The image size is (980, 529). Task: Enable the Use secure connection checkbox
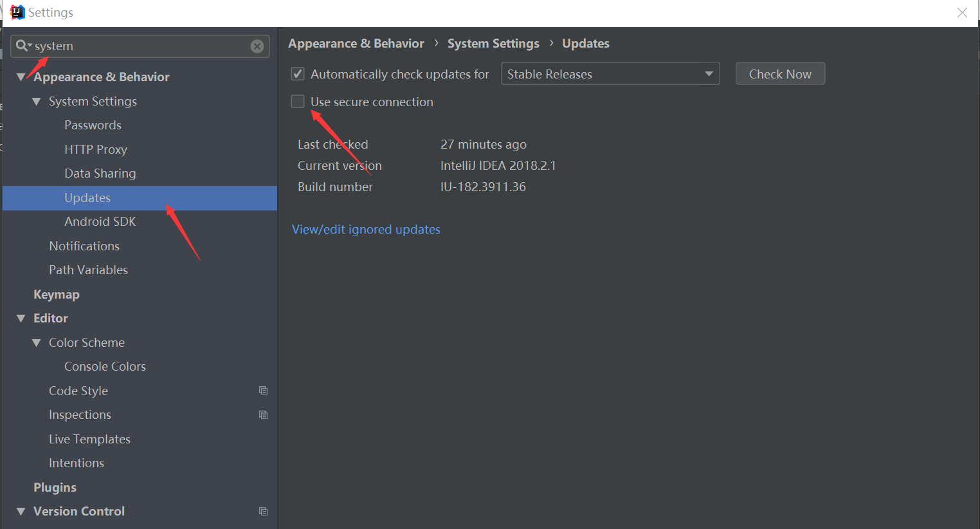point(298,102)
